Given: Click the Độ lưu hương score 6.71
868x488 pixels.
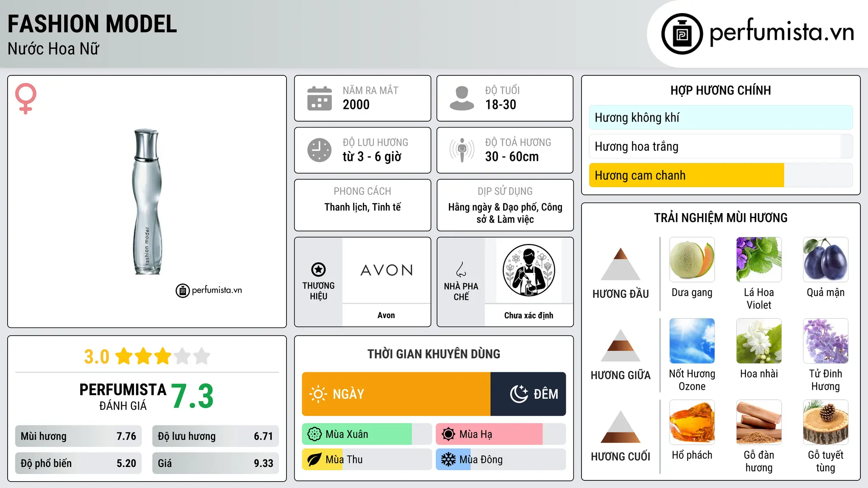Looking at the screenshot, I should click(x=263, y=436).
